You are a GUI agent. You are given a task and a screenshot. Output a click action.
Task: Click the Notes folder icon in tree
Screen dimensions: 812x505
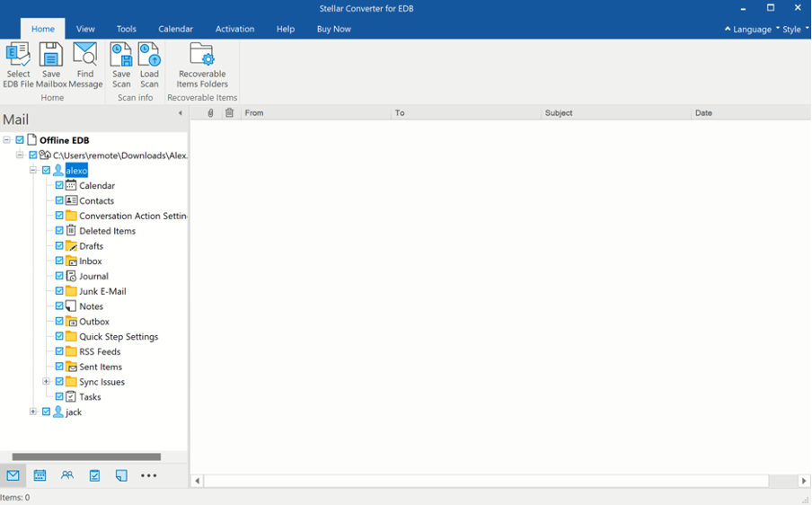click(71, 306)
